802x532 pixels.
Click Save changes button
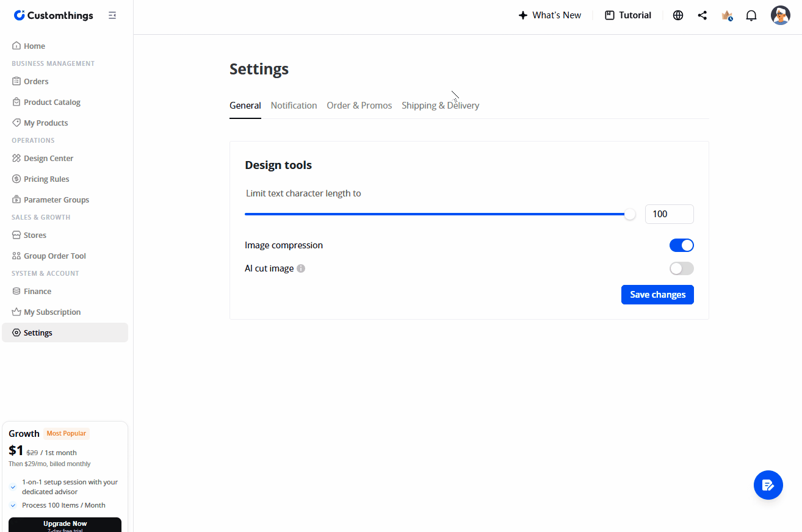[657, 295]
